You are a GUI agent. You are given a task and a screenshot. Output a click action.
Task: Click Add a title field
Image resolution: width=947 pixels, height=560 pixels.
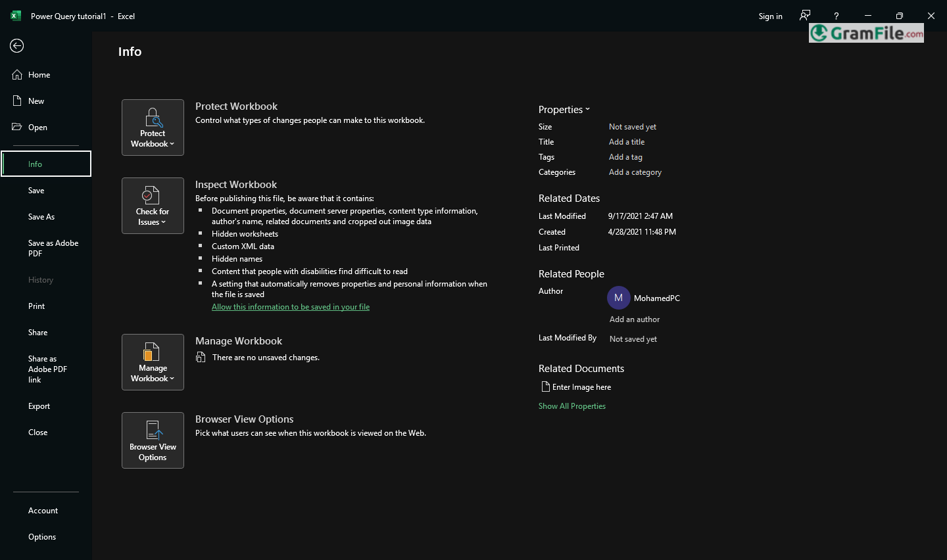pyautogui.click(x=627, y=142)
